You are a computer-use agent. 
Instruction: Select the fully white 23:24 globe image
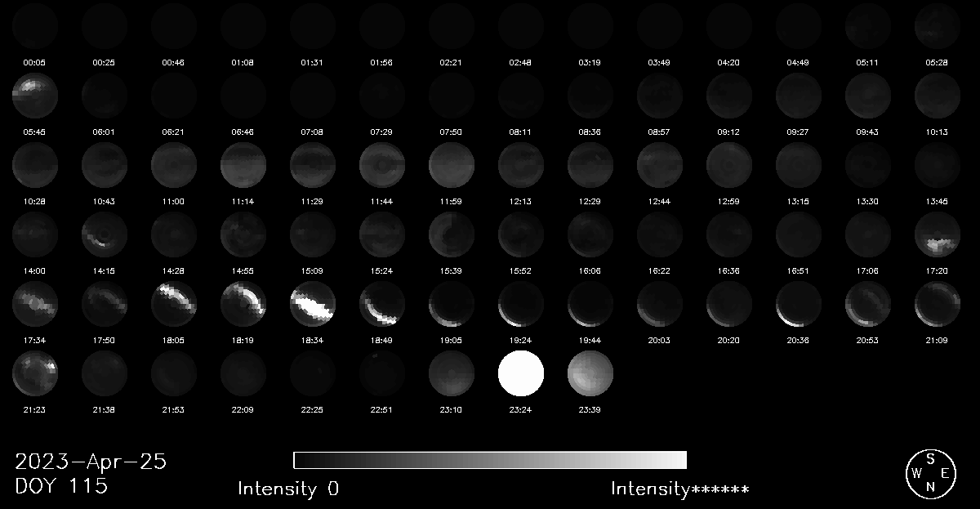pyautogui.click(x=520, y=373)
